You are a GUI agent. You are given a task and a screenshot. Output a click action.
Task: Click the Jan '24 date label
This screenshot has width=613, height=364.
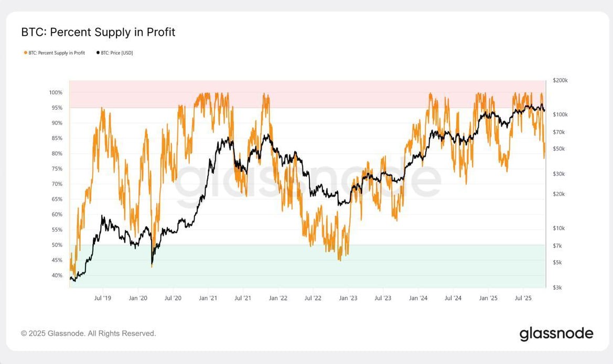coord(418,298)
